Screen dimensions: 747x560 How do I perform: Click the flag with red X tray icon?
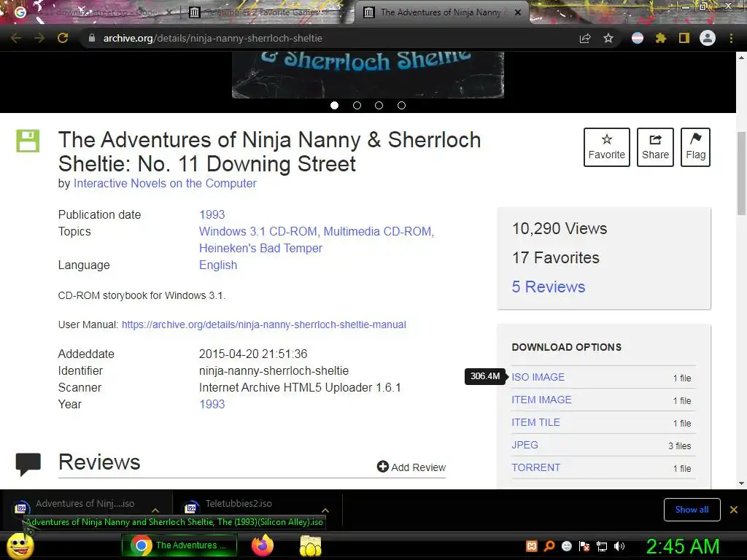pos(584,546)
